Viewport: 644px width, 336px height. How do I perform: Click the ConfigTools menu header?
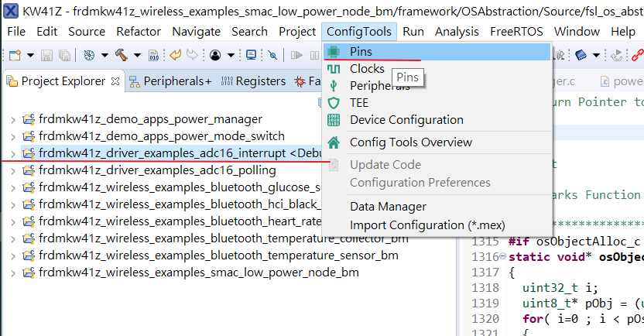[x=359, y=32]
